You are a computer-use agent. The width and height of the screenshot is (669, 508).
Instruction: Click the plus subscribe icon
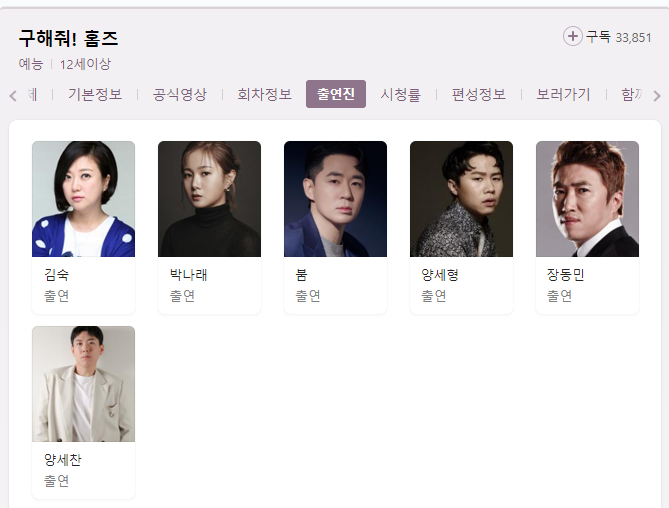[573, 36]
